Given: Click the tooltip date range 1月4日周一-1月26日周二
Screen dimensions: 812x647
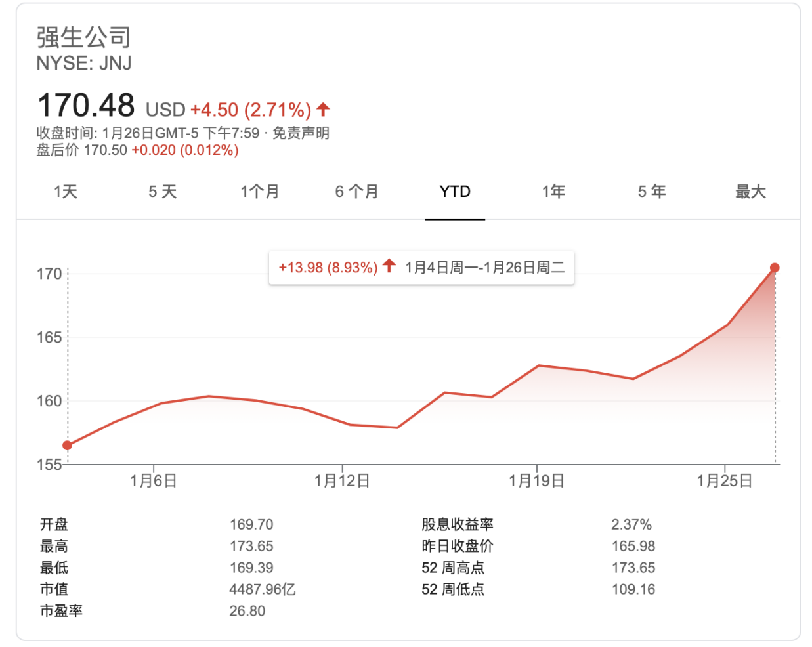Looking at the screenshot, I should 485,268.
